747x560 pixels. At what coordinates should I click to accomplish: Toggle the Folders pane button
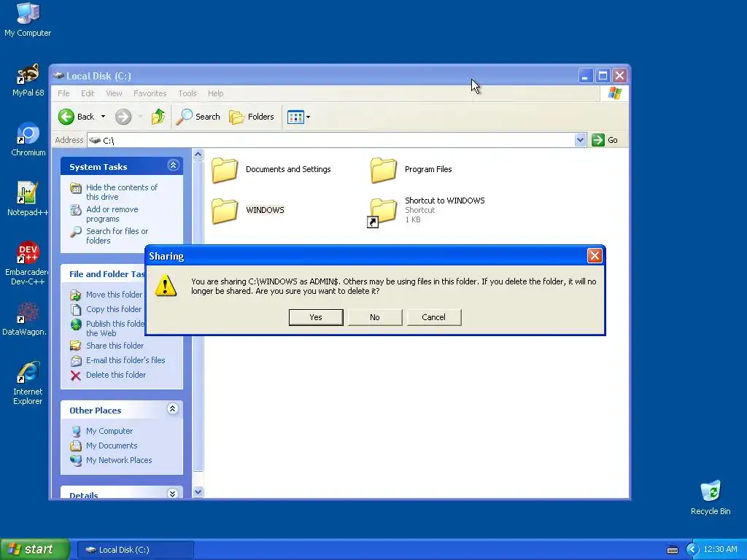pos(252,117)
